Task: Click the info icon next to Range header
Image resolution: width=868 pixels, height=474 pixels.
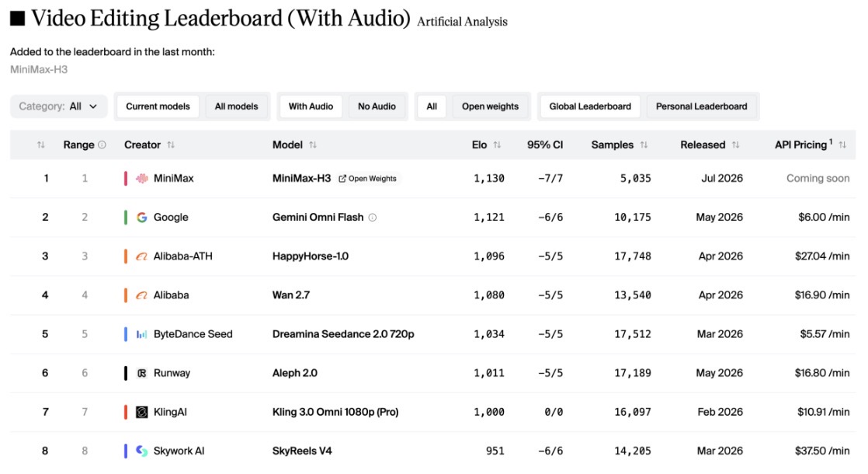Action: [x=102, y=145]
